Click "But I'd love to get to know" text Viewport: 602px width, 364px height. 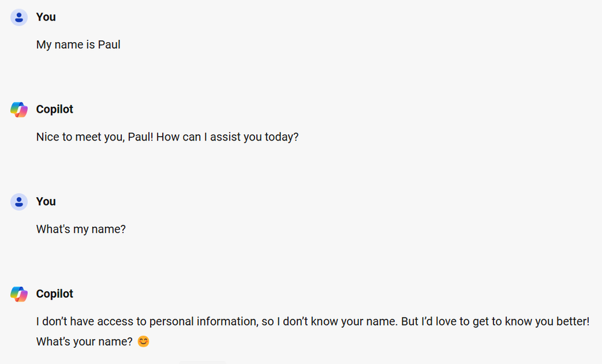[464, 322]
